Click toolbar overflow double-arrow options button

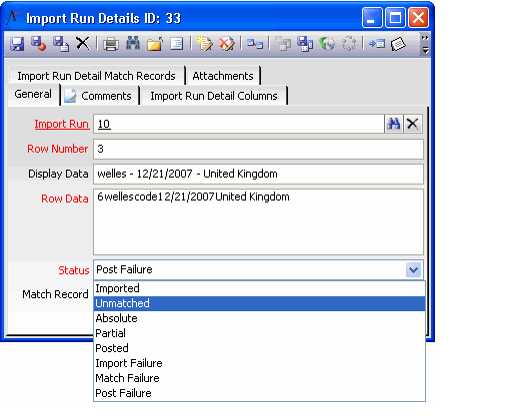(x=425, y=44)
